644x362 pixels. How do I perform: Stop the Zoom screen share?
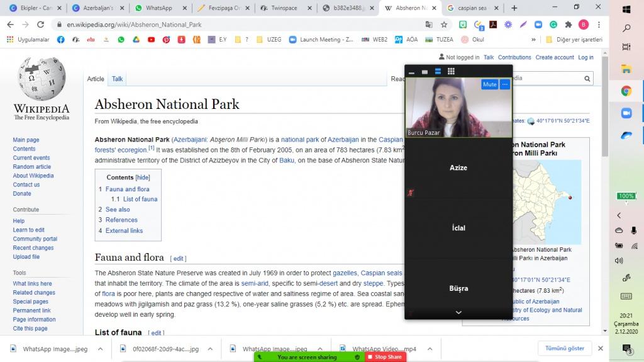pos(385,357)
